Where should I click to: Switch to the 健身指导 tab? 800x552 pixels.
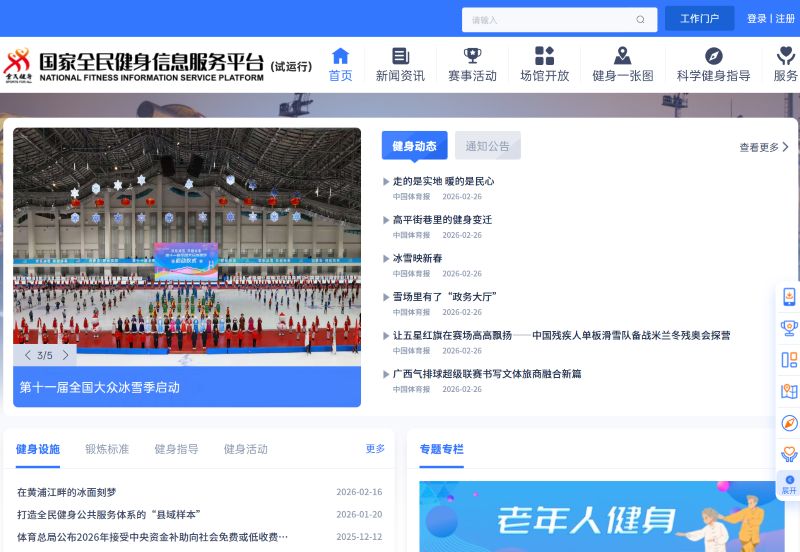(x=177, y=449)
